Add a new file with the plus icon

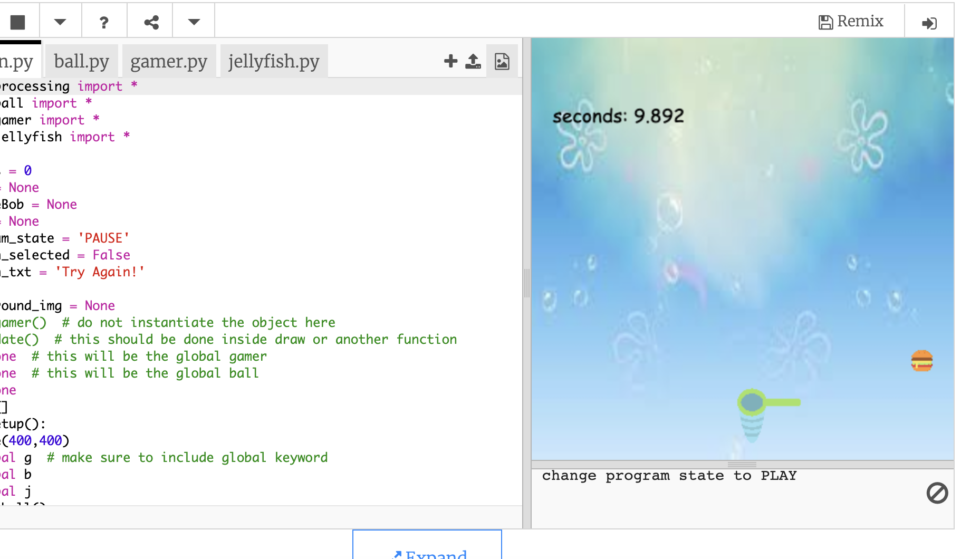[450, 61]
